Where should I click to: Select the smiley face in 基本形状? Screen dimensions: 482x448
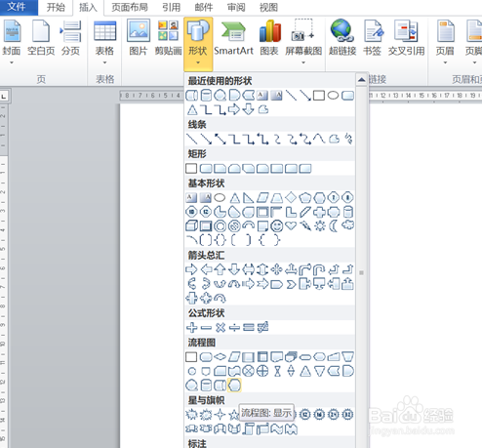(x=277, y=225)
